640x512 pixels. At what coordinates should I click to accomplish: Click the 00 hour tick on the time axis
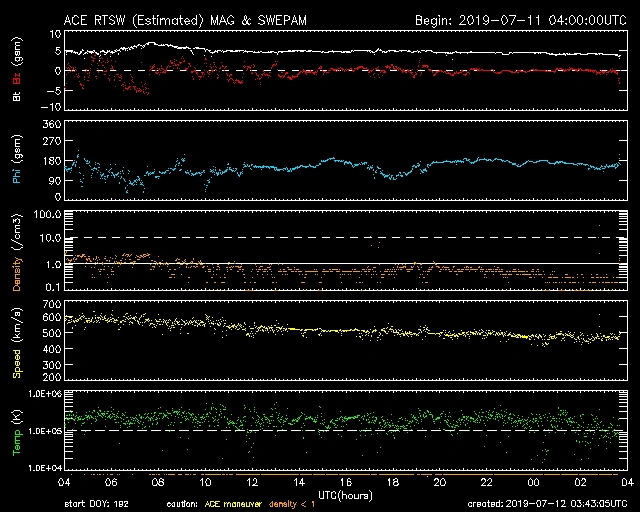click(x=532, y=482)
